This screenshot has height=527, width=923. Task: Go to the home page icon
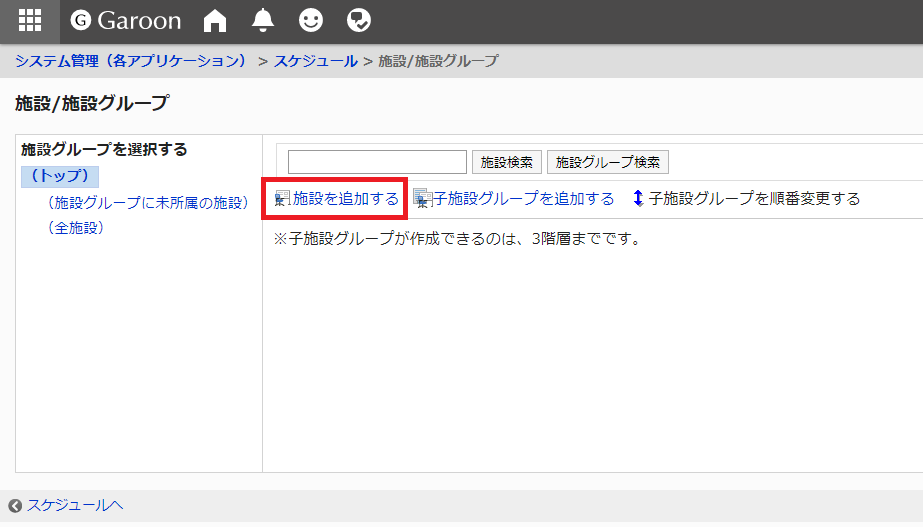[215, 21]
